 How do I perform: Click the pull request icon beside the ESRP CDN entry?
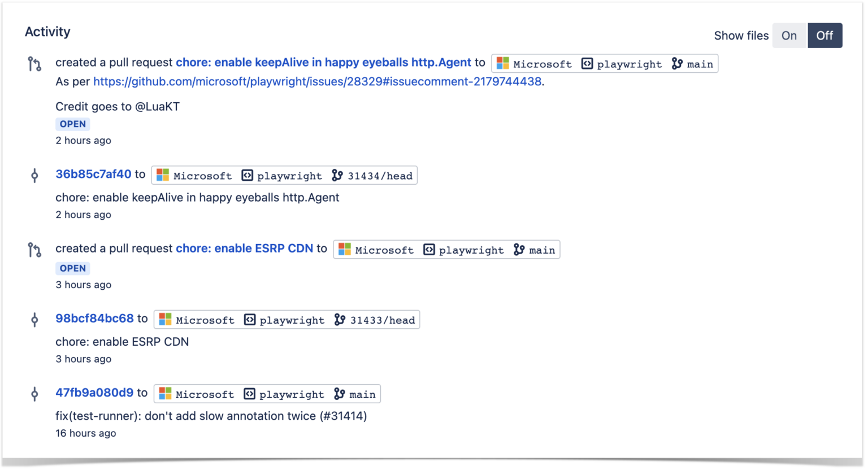click(34, 249)
